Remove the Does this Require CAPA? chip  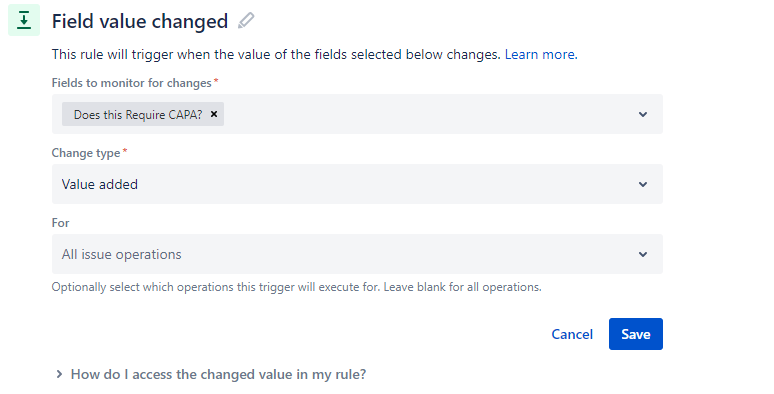tap(214, 114)
